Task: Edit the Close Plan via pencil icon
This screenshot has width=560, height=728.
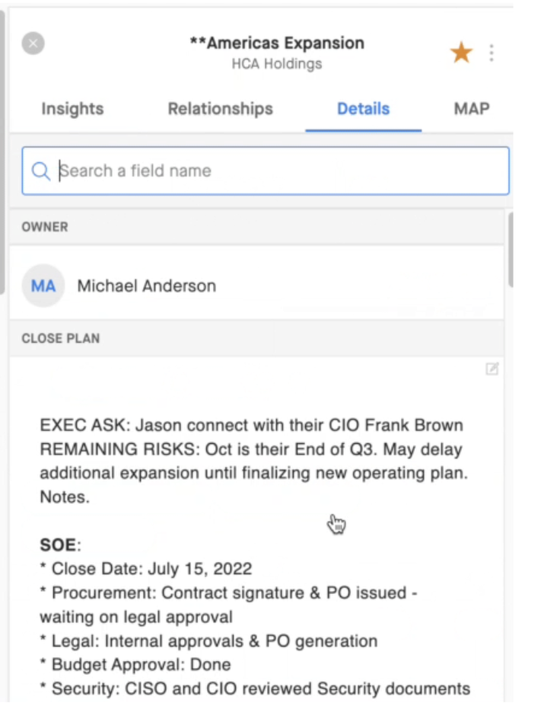Action: 492,369
